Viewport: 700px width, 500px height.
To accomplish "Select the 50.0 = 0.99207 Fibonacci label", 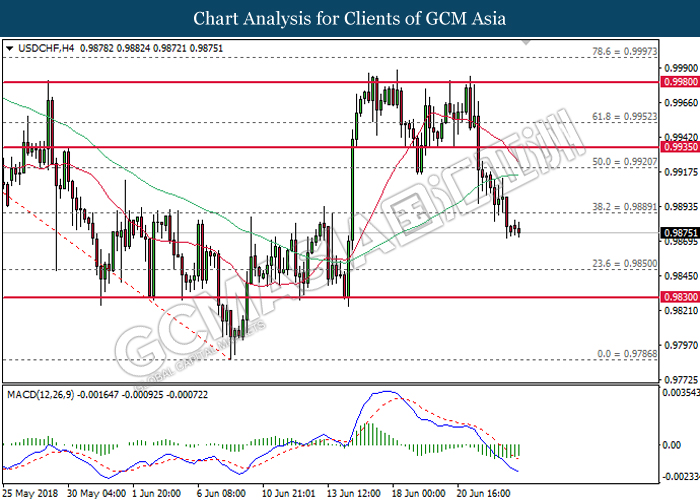I will (625, 162).
